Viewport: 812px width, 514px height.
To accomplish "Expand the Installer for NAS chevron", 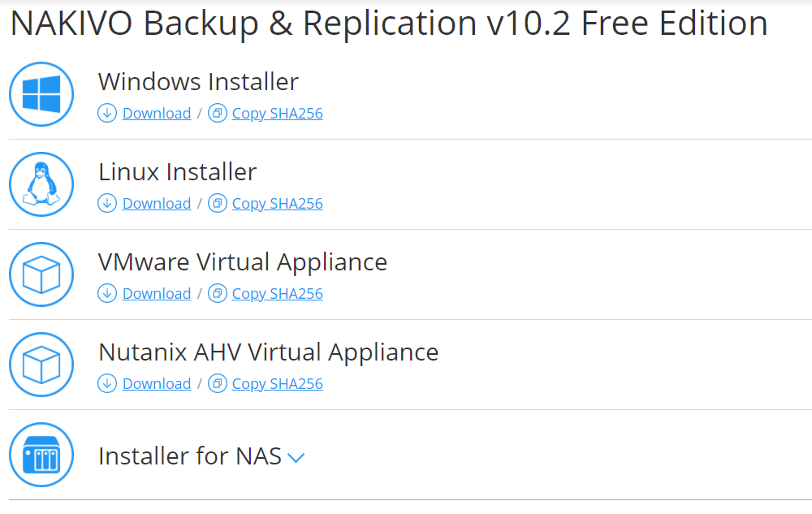I will tap(296, 458).
